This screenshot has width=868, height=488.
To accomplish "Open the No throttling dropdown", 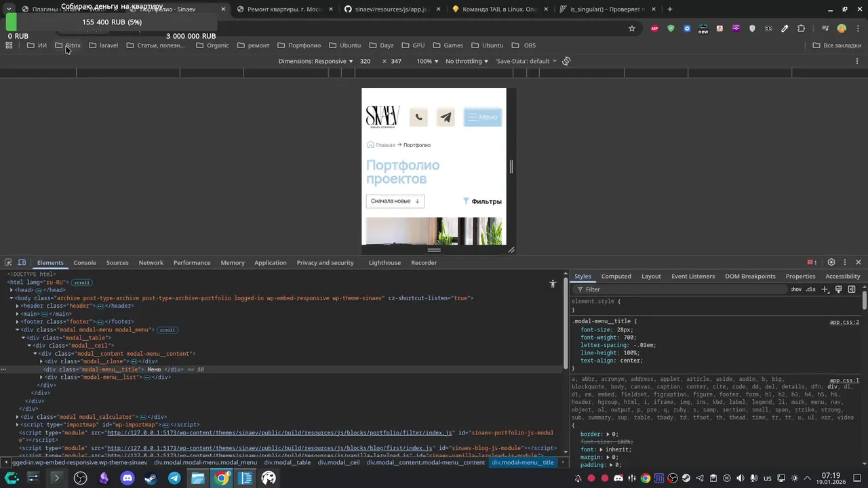I will pyautogui.click(x=467, y=61).
